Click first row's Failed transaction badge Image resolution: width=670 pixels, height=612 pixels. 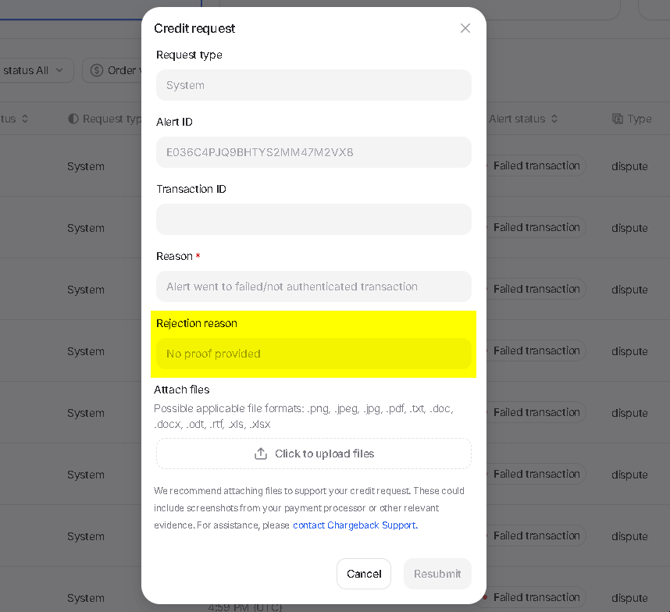tap(536, 166)
